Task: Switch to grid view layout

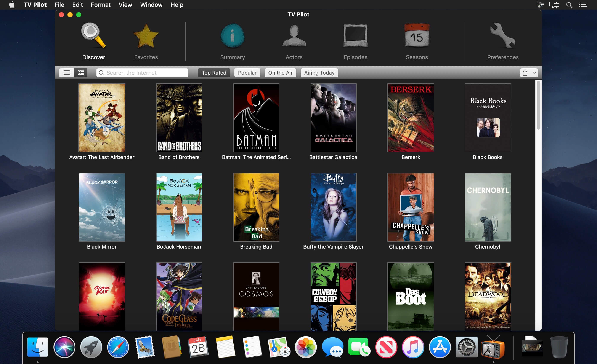Action: pos(81,73)
